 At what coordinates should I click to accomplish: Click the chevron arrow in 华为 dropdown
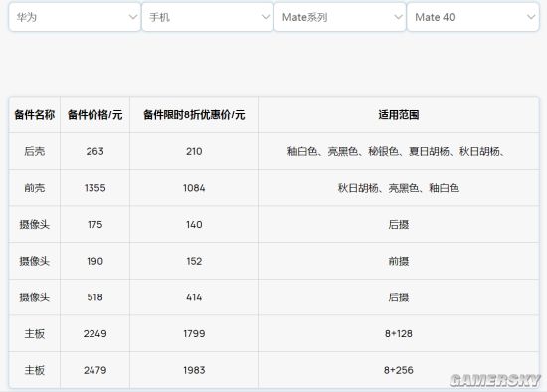[x=132, y=17]
